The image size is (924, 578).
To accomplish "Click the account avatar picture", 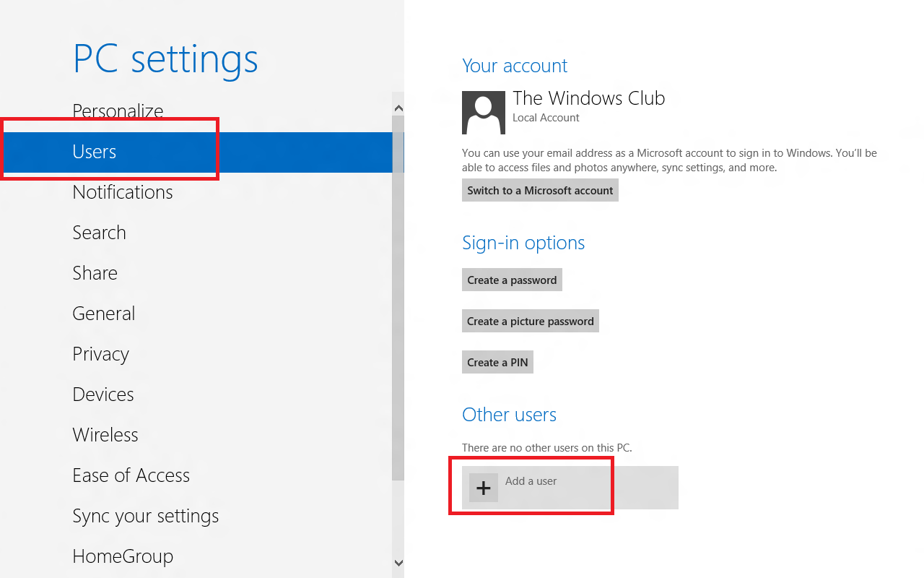I will click(483, 113).
